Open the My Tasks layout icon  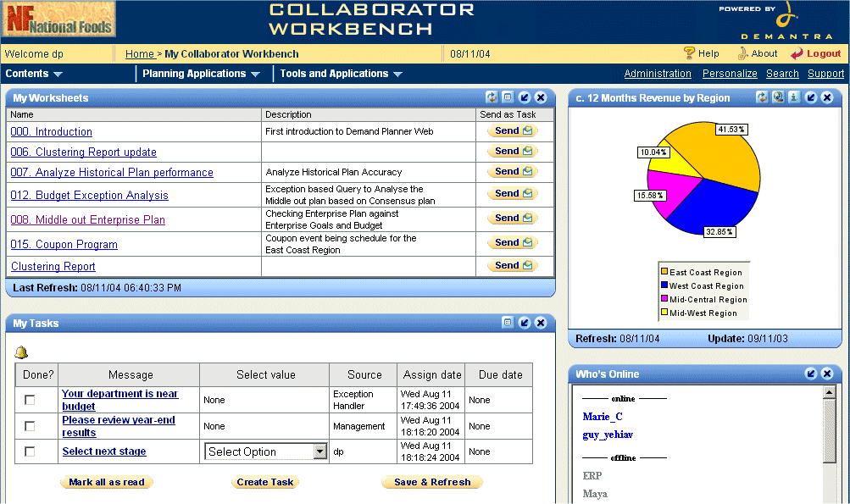[x=508, y=323]
